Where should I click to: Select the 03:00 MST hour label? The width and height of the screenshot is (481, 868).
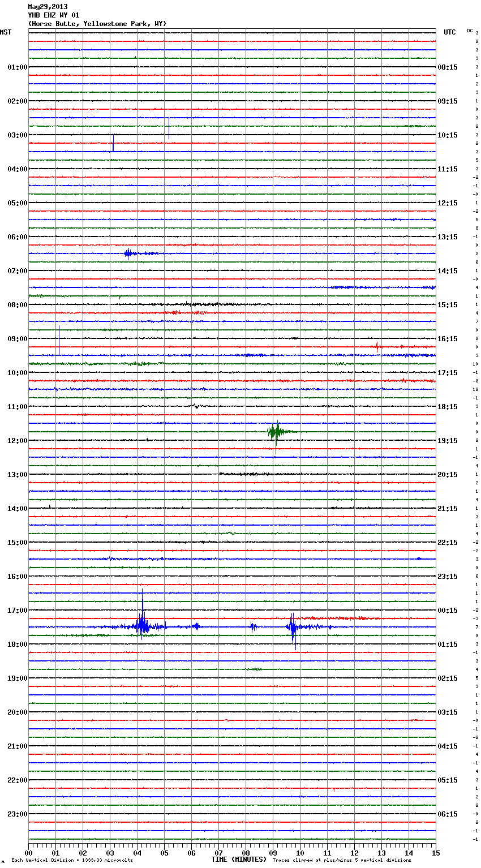[x=18, y=135]
